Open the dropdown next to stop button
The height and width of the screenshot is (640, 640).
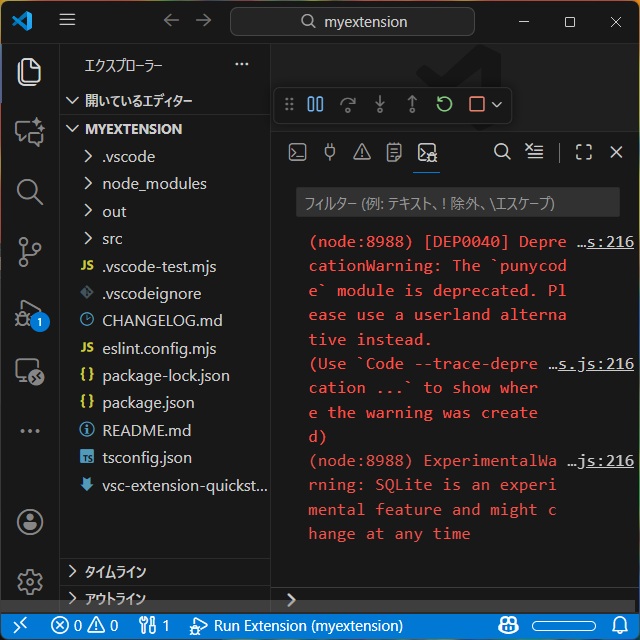(497, 104)
